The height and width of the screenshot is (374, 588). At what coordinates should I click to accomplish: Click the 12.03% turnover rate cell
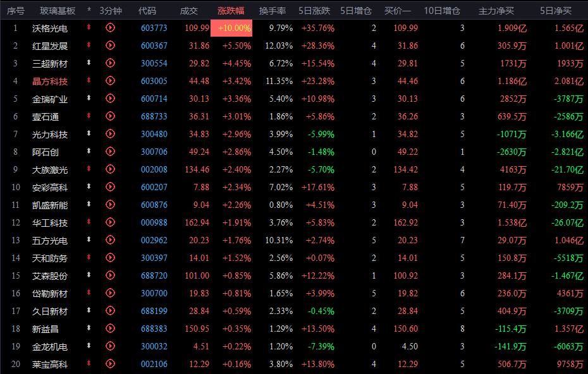coord(279,45)
